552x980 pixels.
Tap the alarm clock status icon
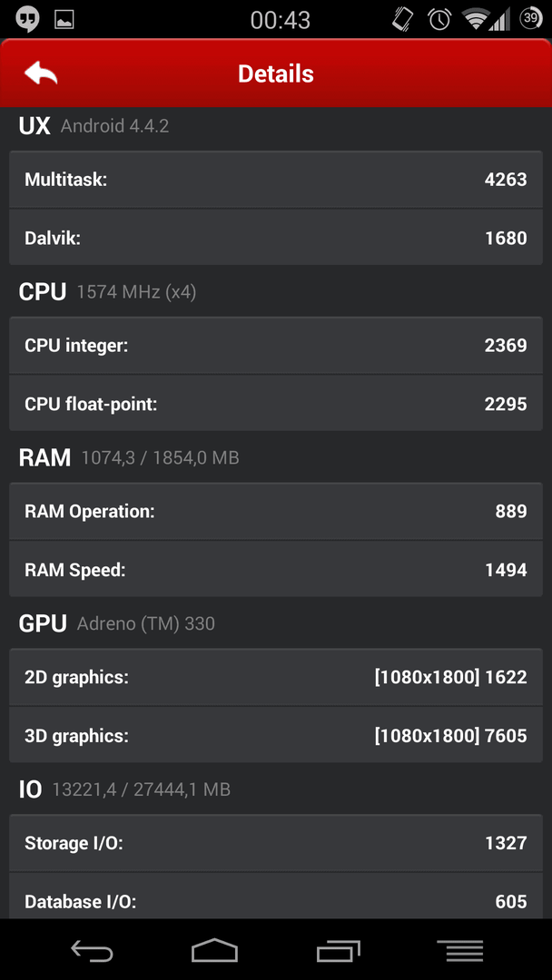click(x=439, y=19)
